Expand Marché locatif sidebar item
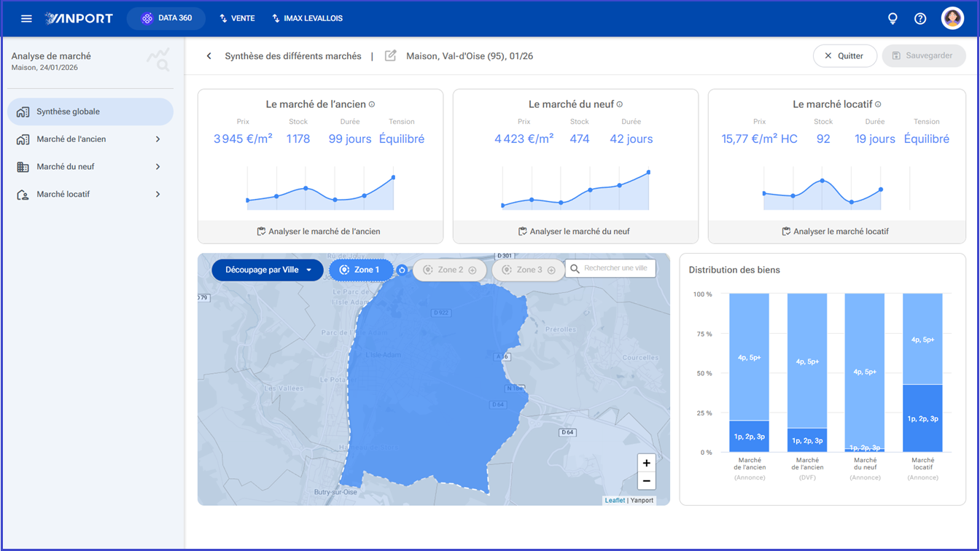This screenshot has width=980, height=551. [x=90, y=195]
